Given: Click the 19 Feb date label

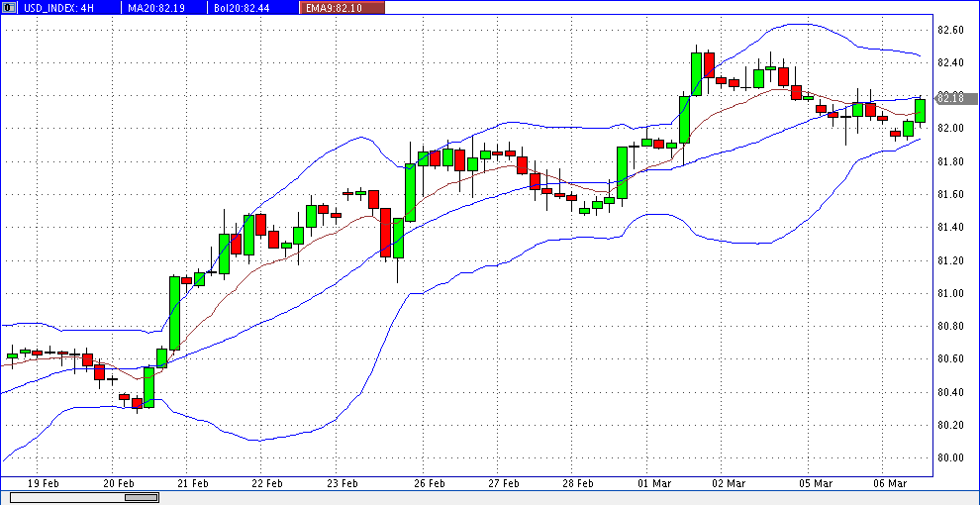Looking at the screenshot, I should pyautogui.click(x=44, y=484).
